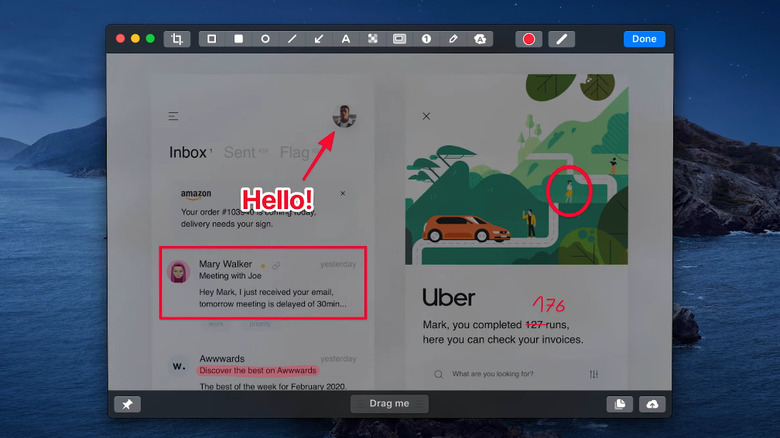The width and height of the screenshot is (780, 438).
Task: Select the outlined Rectangle tool
Action: click(212, 39)
